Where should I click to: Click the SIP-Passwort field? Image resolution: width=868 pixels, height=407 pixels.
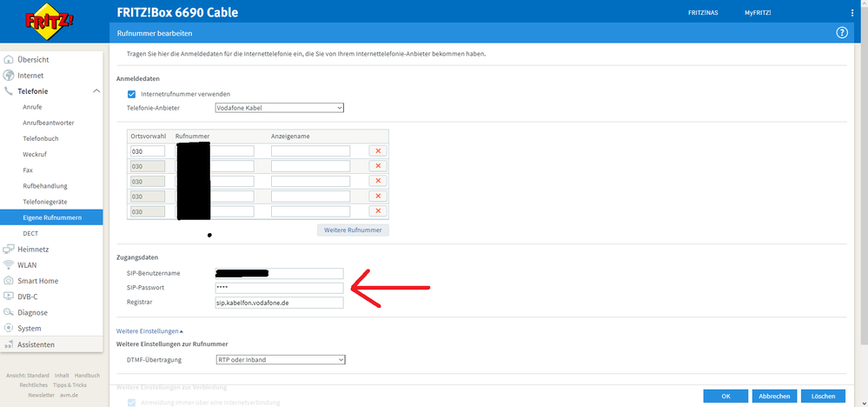(279, 288)
